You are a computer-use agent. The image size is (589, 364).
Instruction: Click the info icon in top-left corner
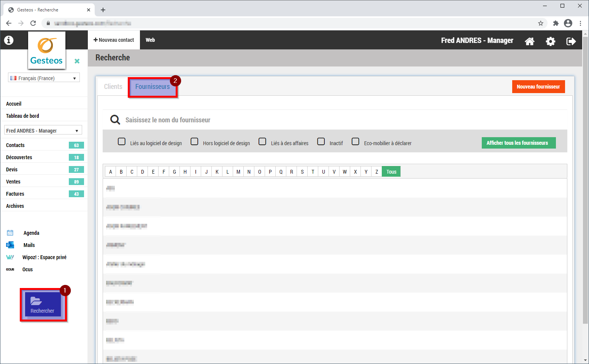[x=9, y=40]
